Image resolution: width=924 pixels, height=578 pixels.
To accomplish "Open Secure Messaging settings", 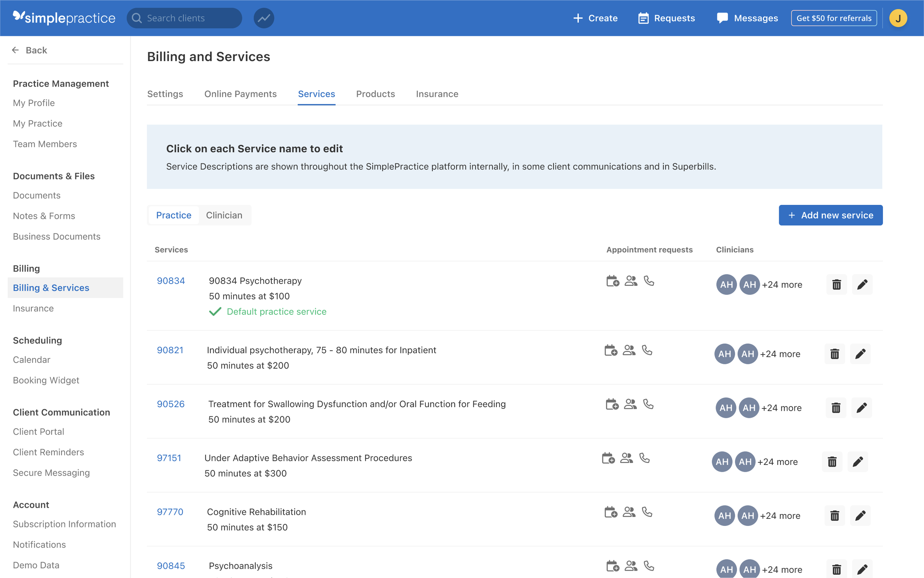I will point(51,473).
